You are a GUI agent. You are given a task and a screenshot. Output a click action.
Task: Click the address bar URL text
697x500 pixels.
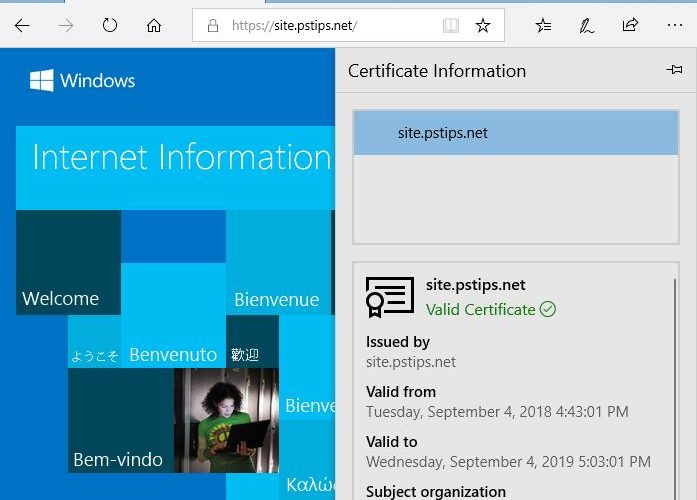(300, 26)
